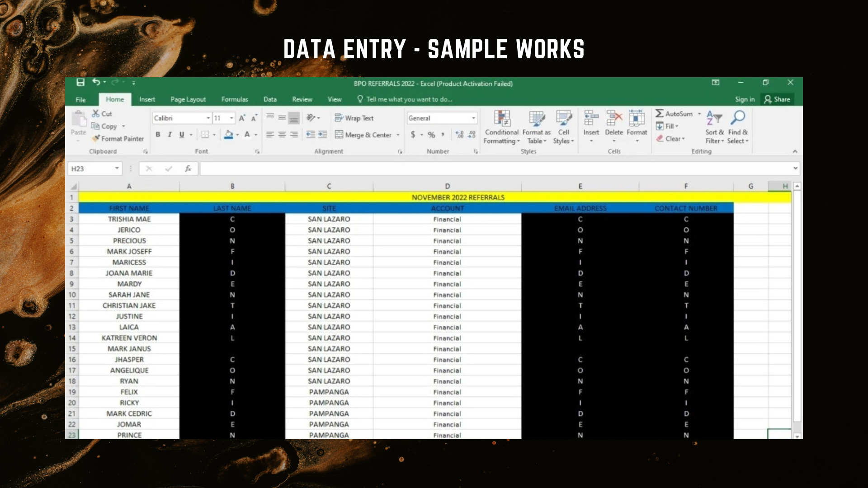Select the Format Painter brush icon
The height and width of the screenshot is (488, 868).
96,138
